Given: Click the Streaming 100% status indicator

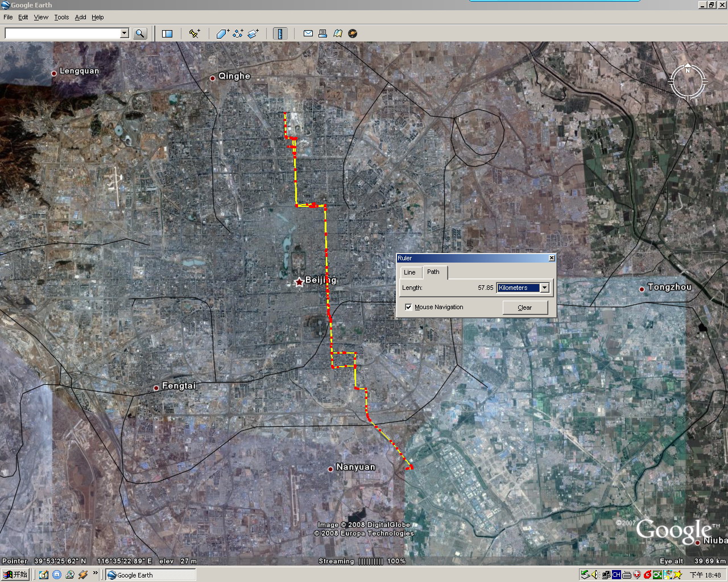Looking at the screenshot, I should click(362, 561).
